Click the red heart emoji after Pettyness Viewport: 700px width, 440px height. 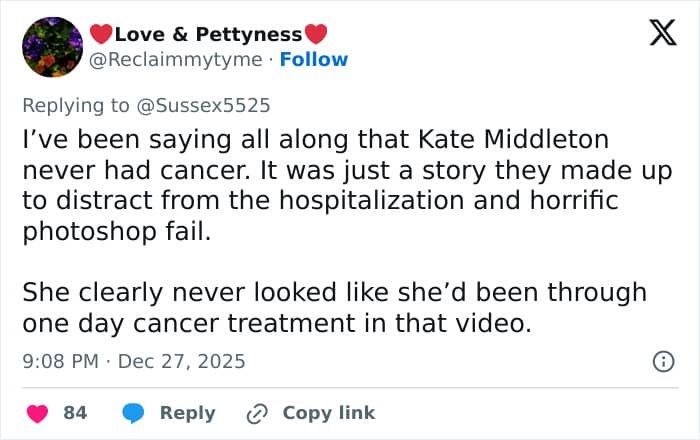(x=316, y=34)
